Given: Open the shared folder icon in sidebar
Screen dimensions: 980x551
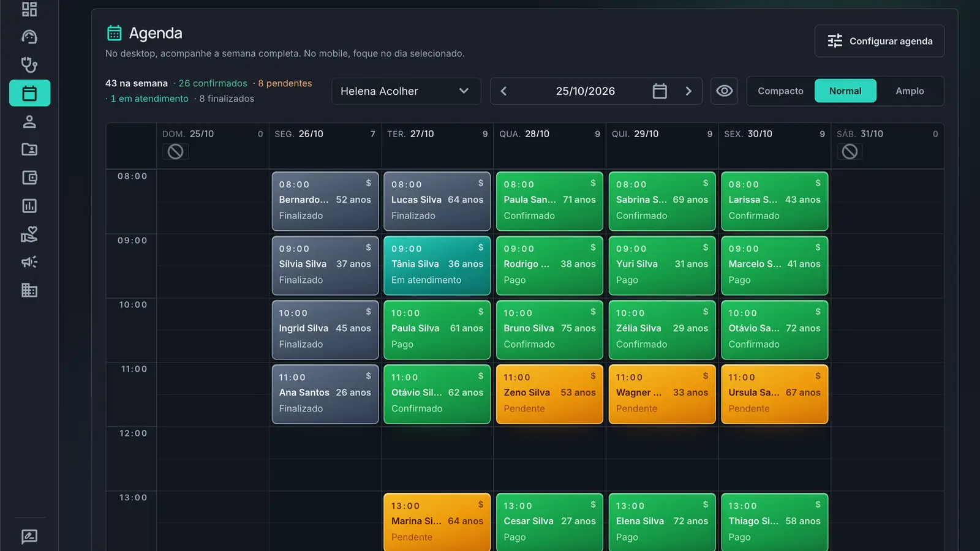Looking at the screenshot, I should pos(29,149).
